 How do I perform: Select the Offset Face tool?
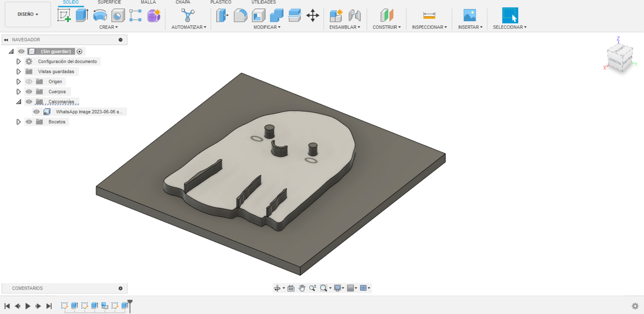tap(294, 15)
